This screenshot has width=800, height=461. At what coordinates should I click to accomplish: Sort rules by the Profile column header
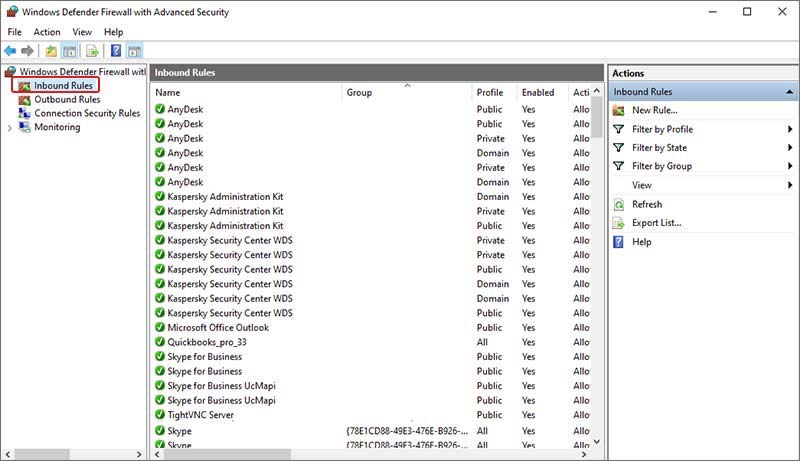[490, 93]
